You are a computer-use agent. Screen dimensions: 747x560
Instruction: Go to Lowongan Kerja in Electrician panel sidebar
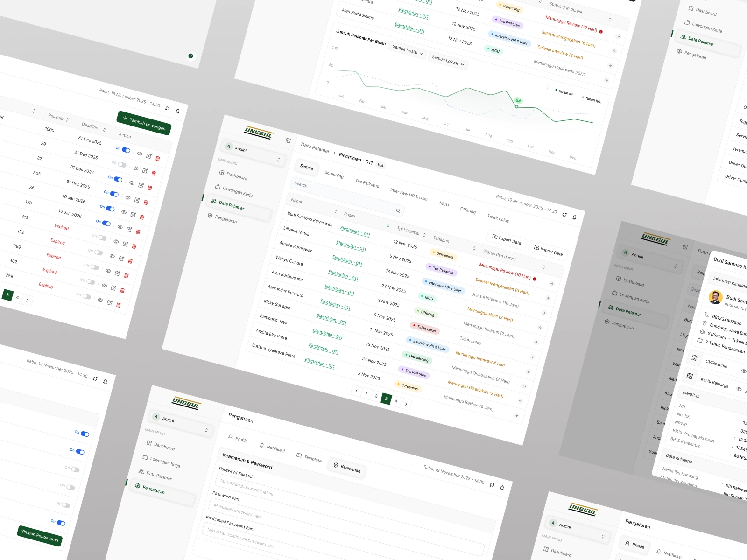point(234,190)
